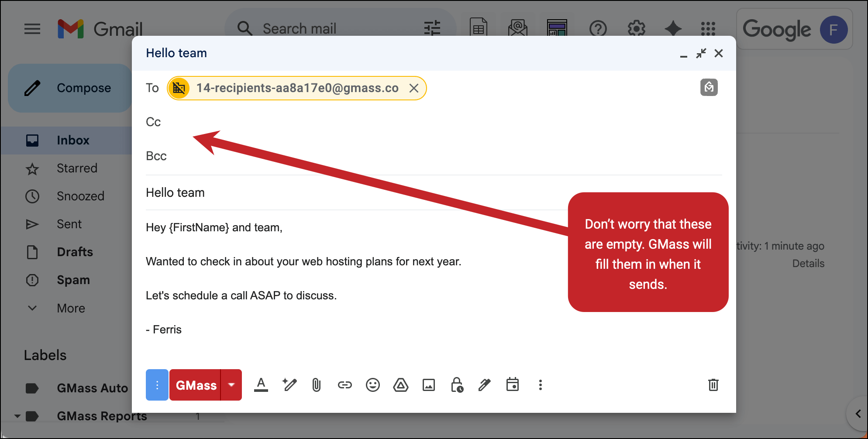Insert a signature with pen icon
The image size is (868, 439).
tap(484, 385)
